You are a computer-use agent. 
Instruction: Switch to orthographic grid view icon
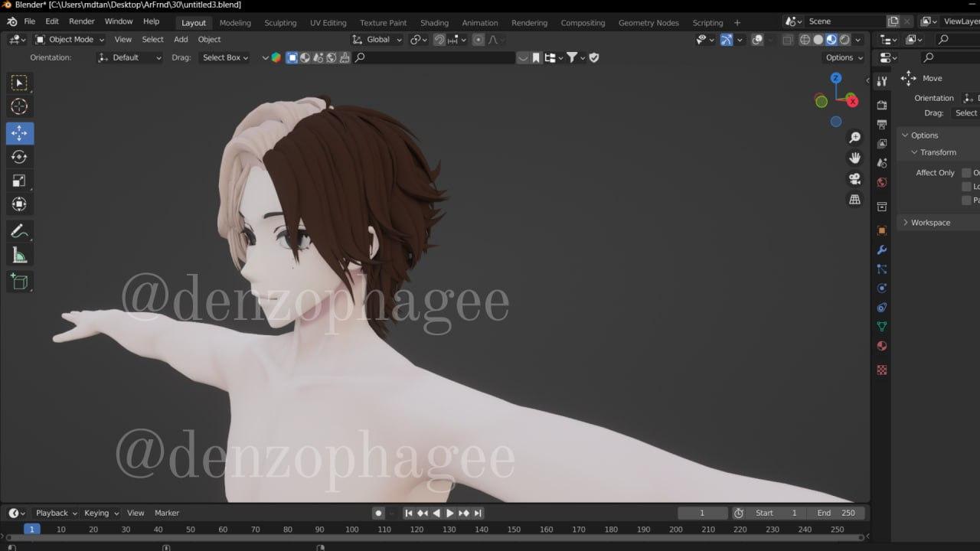(855, 200)
